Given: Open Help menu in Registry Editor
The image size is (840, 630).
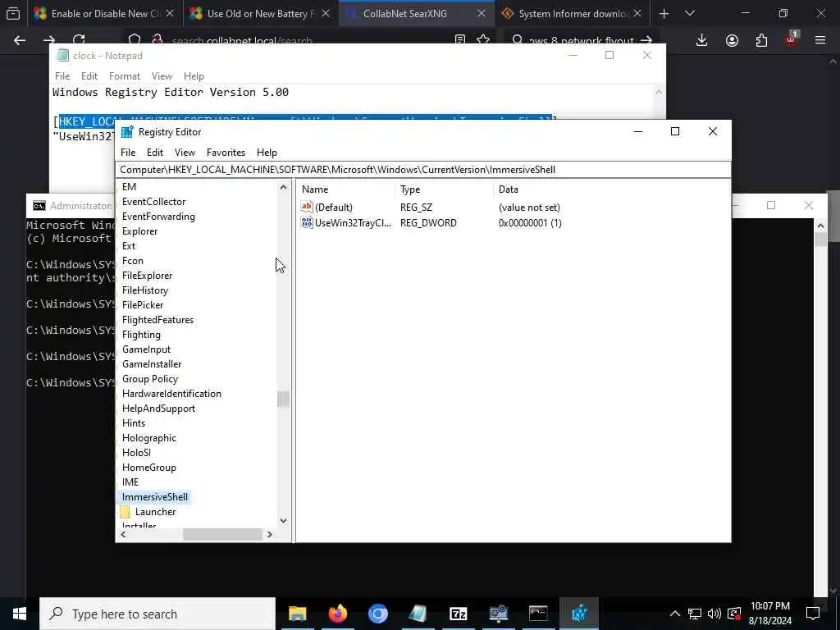Looking at the screenshot, I should [x=267, y=153].
